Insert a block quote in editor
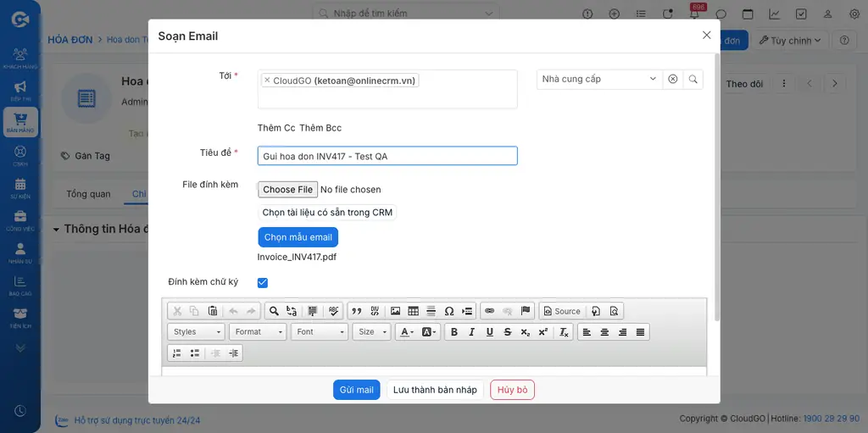Screen dimensions: 868x433 357,311
